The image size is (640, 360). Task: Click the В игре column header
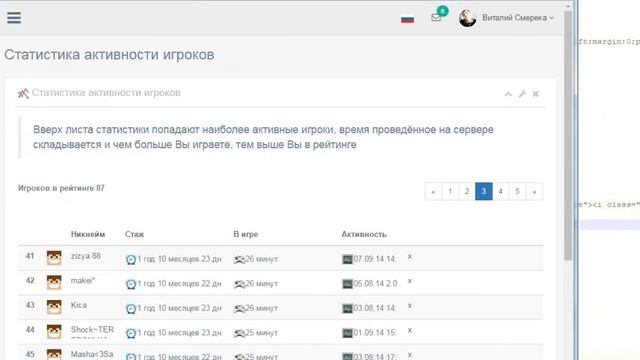246,234
